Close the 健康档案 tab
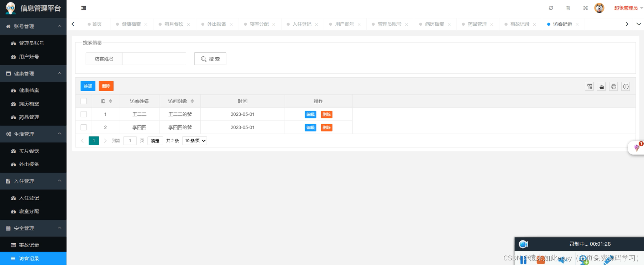Viewport: 644px width, 265px height. point(146,24)
